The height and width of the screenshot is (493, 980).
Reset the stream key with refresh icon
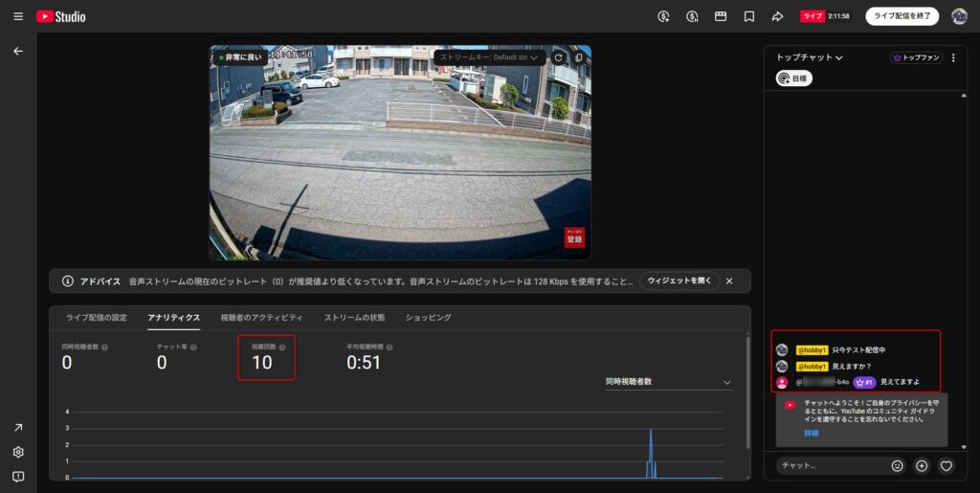point(558,57)
